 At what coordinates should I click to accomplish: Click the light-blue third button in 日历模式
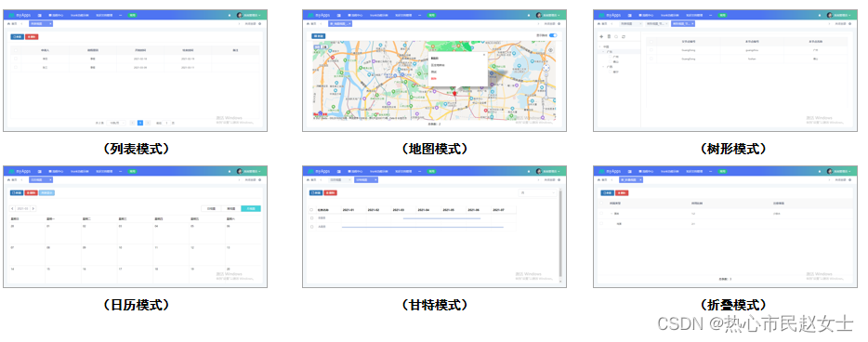[x=47, y=192]
